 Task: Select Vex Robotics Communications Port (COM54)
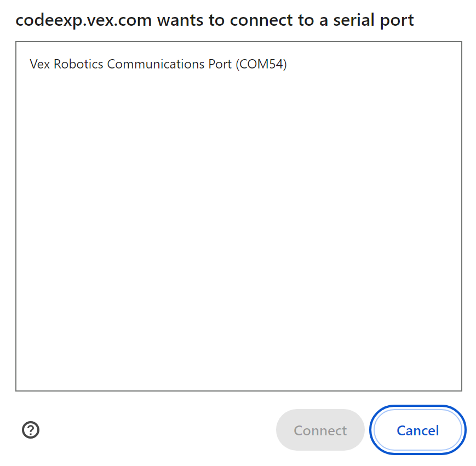coord(159,64)
